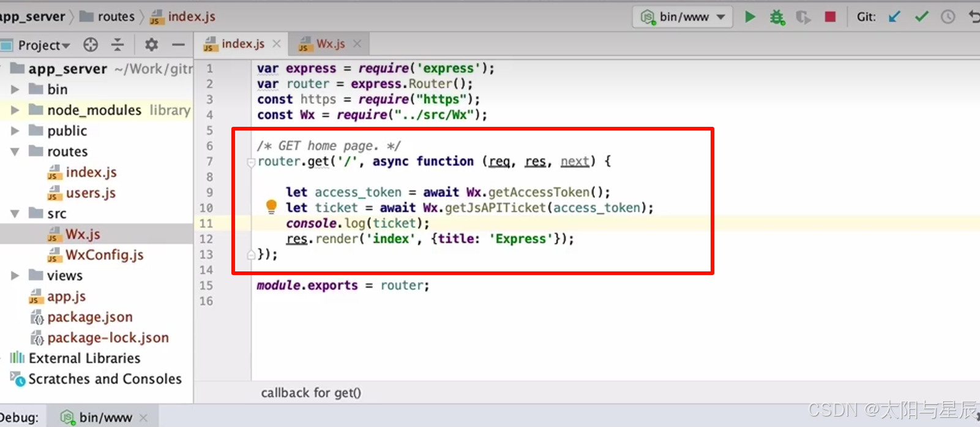Image resolution: width=980 pixels, height=427 pixels.
Task: Click the getAccessToken call on line 9
Action: tap(539, 192)
